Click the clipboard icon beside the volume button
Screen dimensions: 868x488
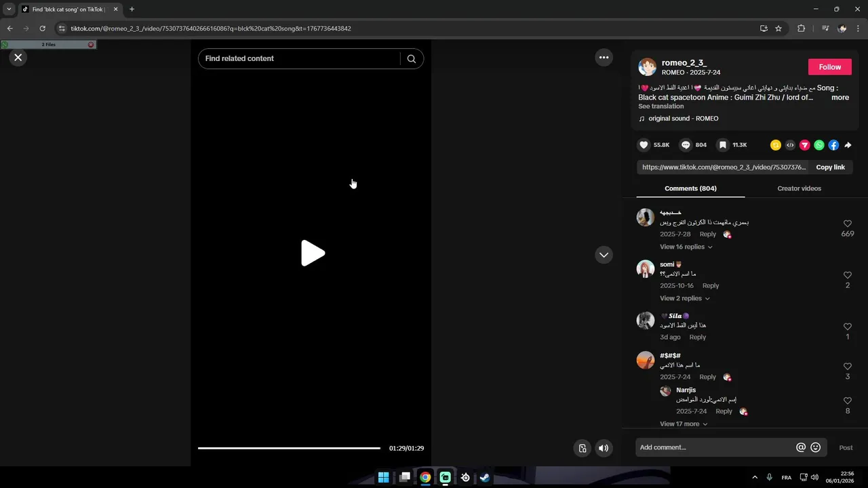[x=583, y=448]
